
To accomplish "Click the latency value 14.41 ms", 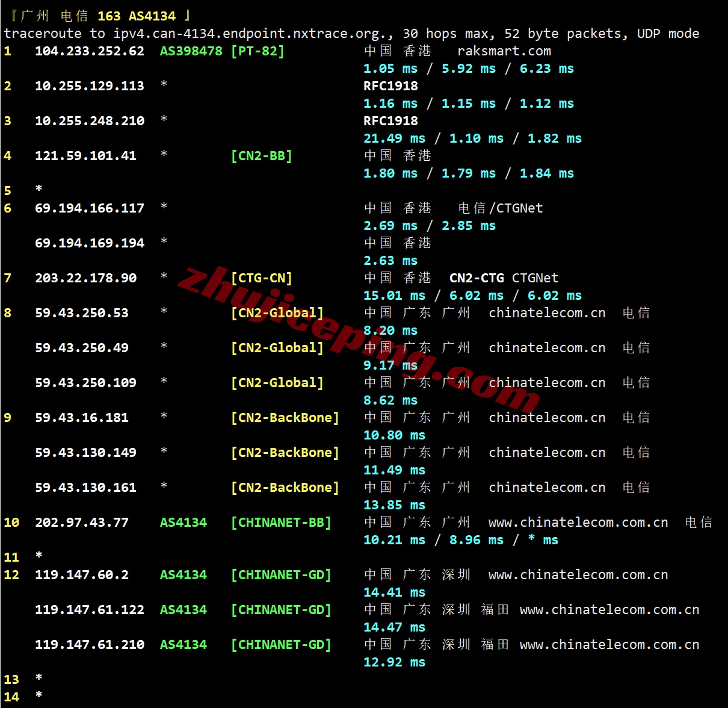I will (x=394, y=592).
